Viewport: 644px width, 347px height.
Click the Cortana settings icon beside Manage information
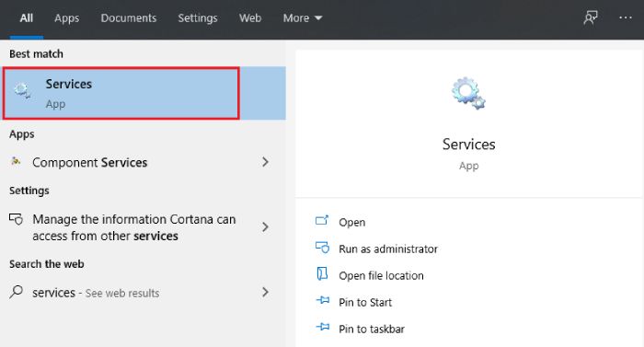click(16, 219)
